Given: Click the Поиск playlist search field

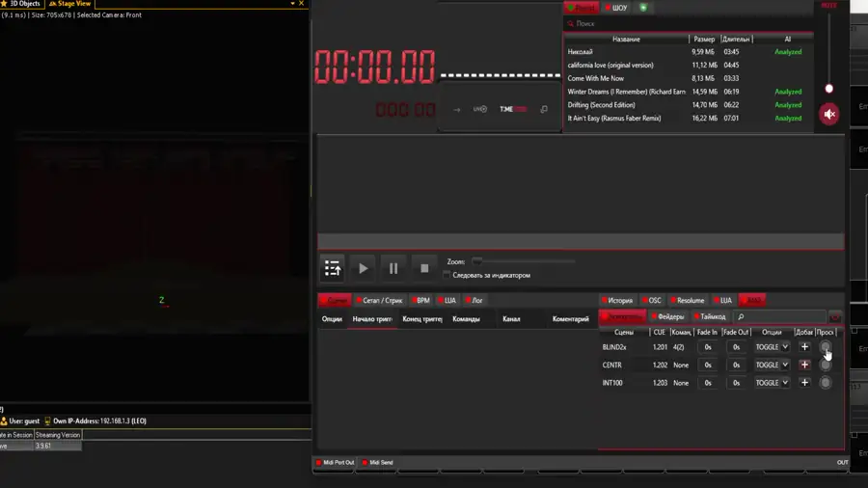Looking at the screenshot, I should 689,24.
